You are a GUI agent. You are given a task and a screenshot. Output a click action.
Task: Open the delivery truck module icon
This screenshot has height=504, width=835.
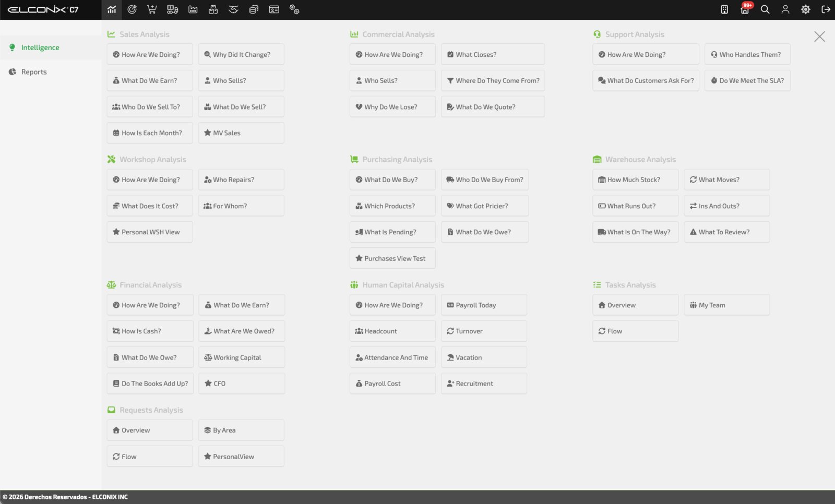tap(172, 9)
